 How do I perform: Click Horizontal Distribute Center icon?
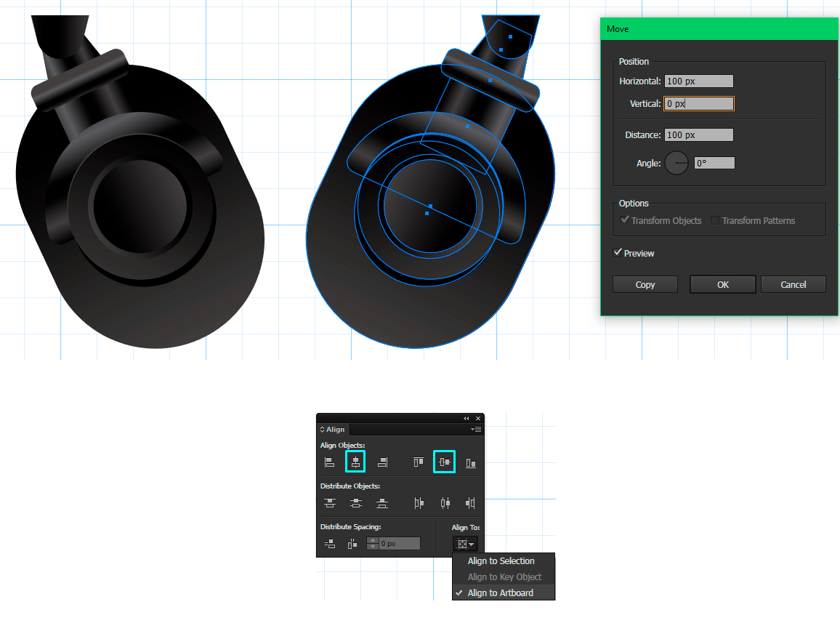pyautogui.click(x=445, y=502)
